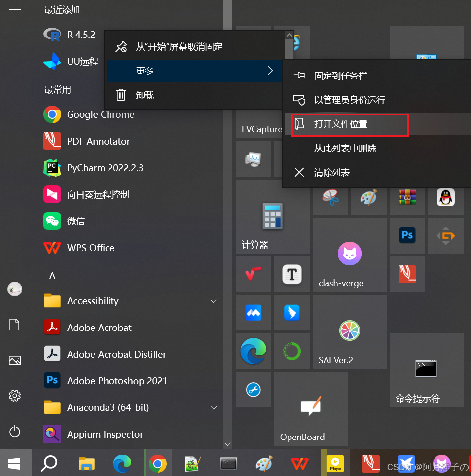Open the 计算器 calculator tile

click(273, 217)
